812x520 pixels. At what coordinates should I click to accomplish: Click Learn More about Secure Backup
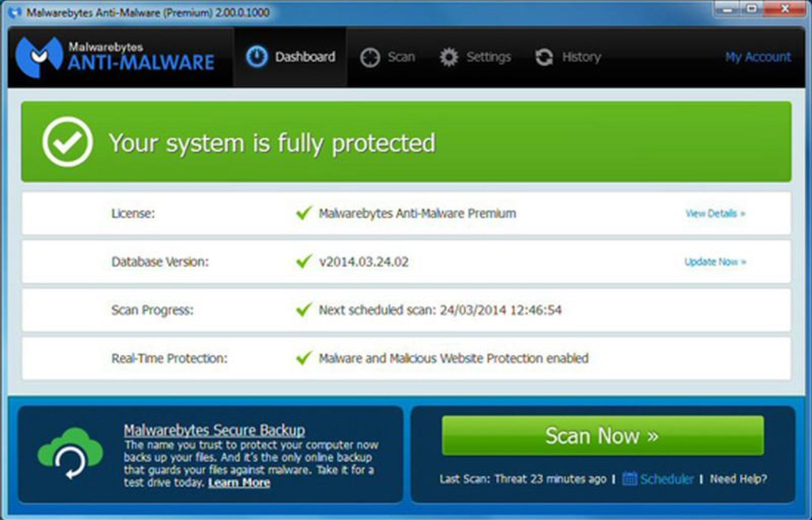pyautogui.click(x=239, y=483)
